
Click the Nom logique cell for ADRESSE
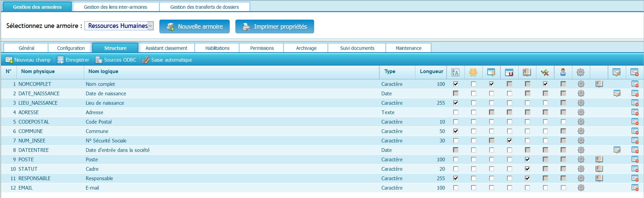(x=94, y=112)
